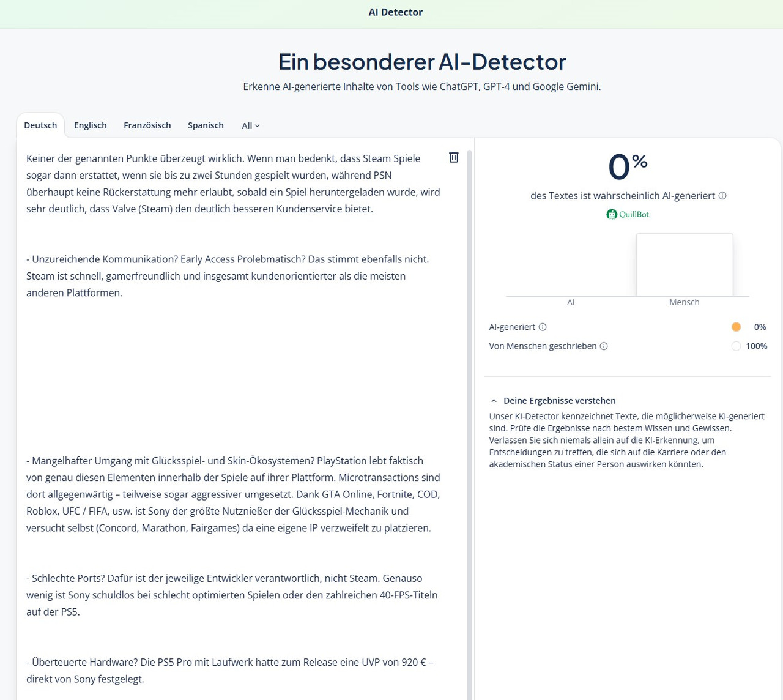Switch to the Deutsch tab
The width and height of the screenshot is (783, 700).
click(x=40, y=125)
